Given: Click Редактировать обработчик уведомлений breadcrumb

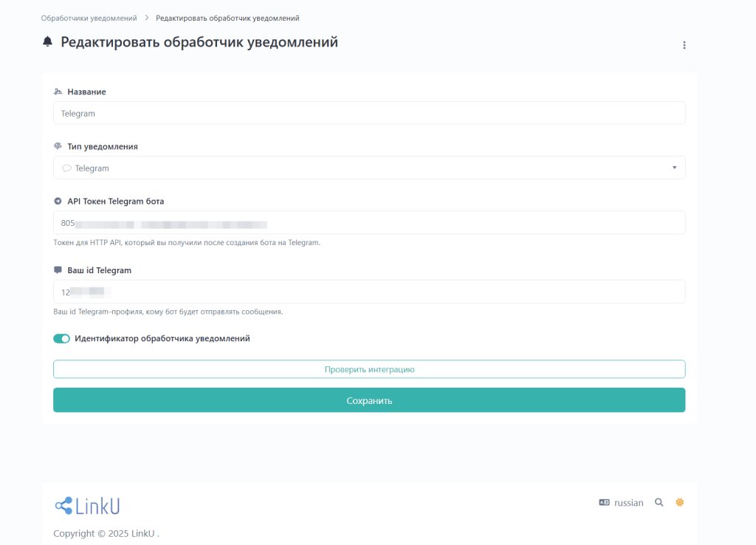Looking at the screenshot, I should tap(227, 18).
